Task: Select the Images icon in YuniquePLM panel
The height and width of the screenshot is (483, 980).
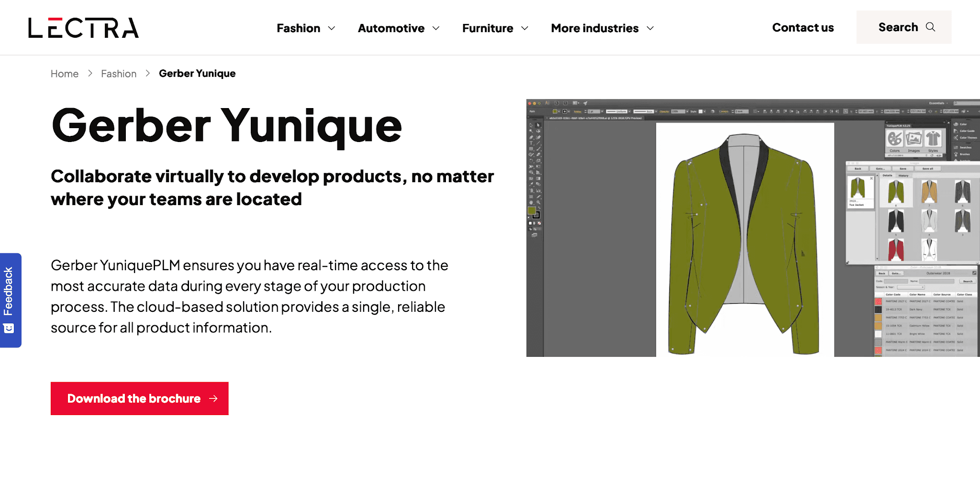Action: click(x=913, y=139)
